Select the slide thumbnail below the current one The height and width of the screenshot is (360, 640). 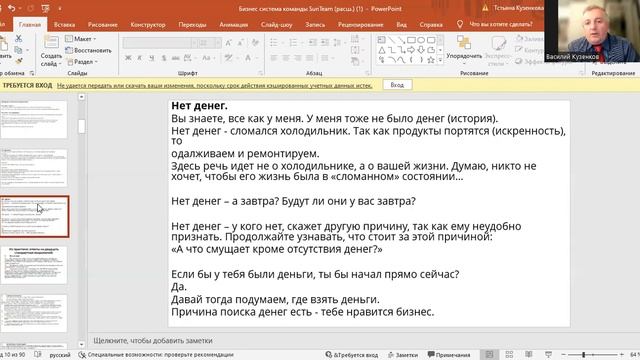[34, 265]
